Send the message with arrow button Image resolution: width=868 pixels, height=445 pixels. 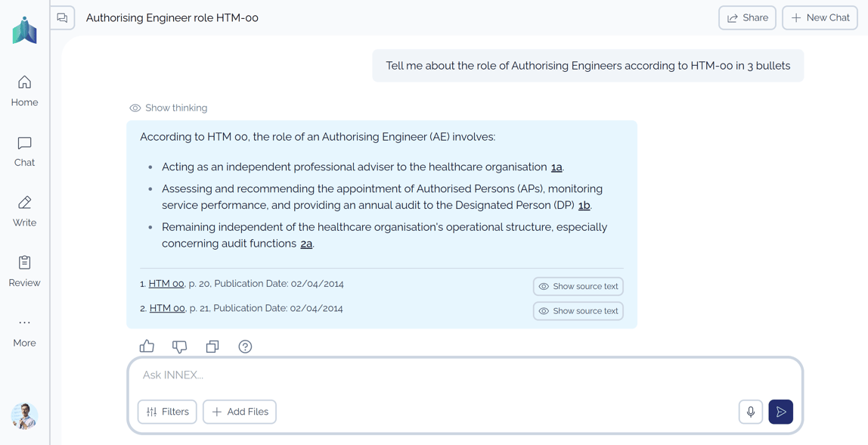tap(780, 412)
